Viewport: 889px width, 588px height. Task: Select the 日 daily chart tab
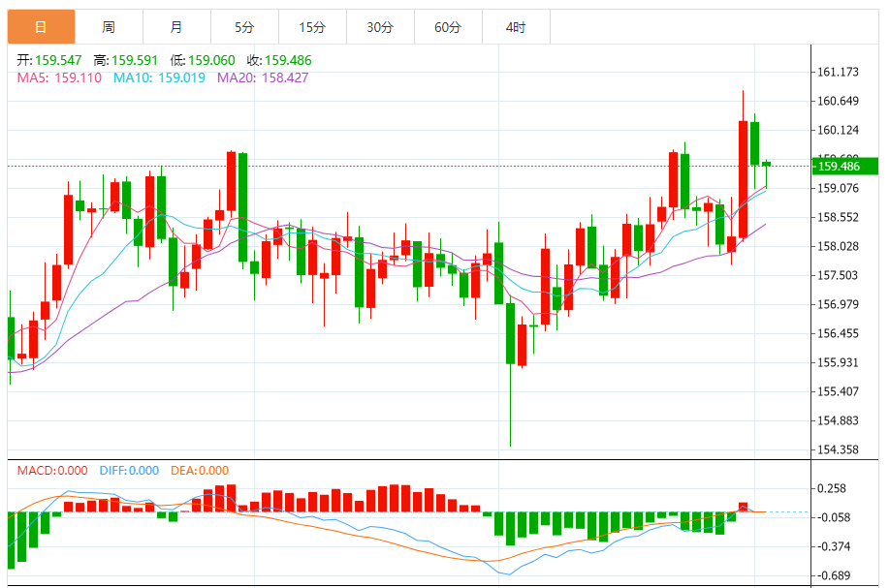pyautogui.click(x=41, y=26)
